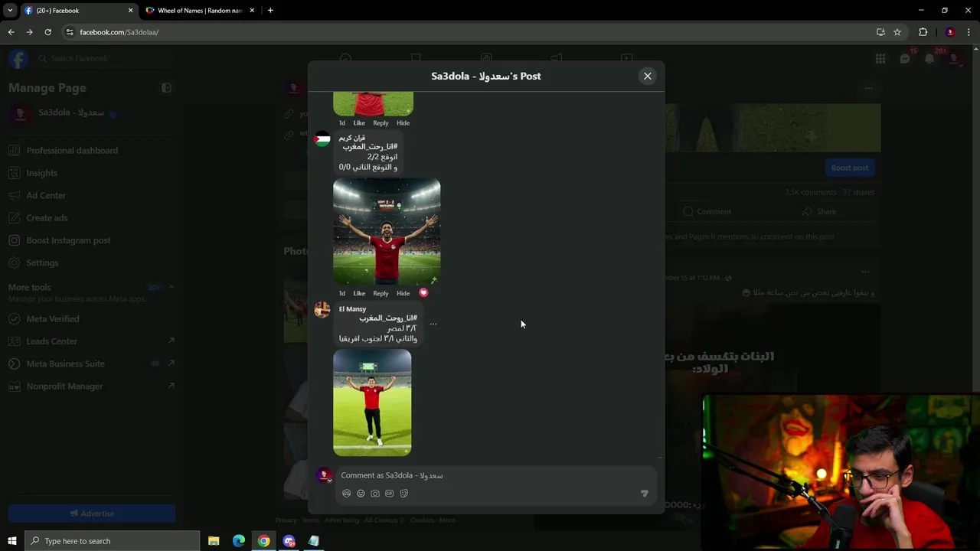Launch Microsoft Edge from taskbar

239,541
